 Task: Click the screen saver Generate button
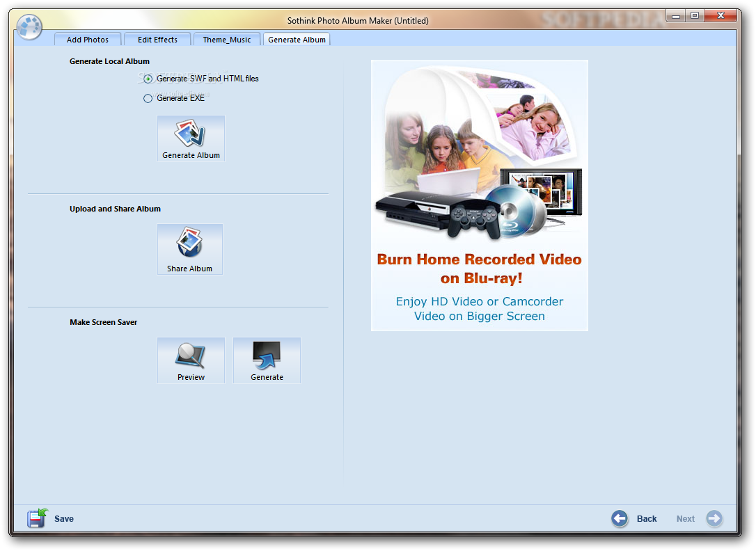tap(267, 361)
